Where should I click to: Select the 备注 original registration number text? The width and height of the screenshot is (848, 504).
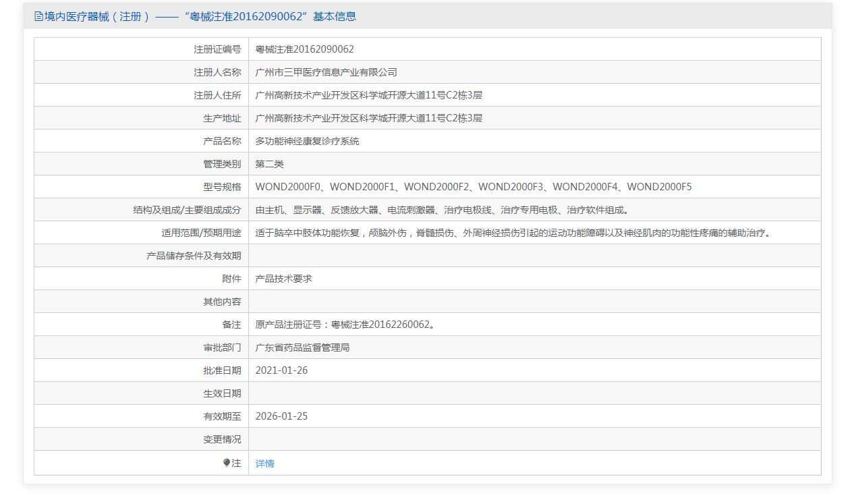point(345,325)
